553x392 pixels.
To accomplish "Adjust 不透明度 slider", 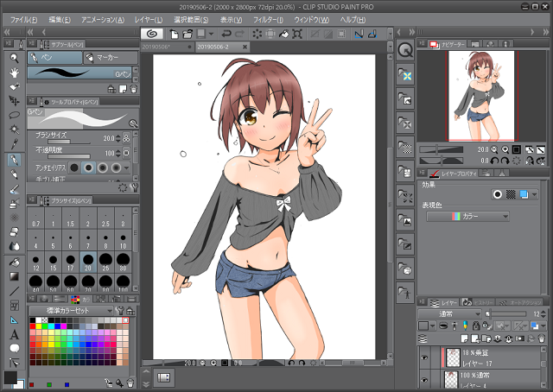I will tap(69, 156).
